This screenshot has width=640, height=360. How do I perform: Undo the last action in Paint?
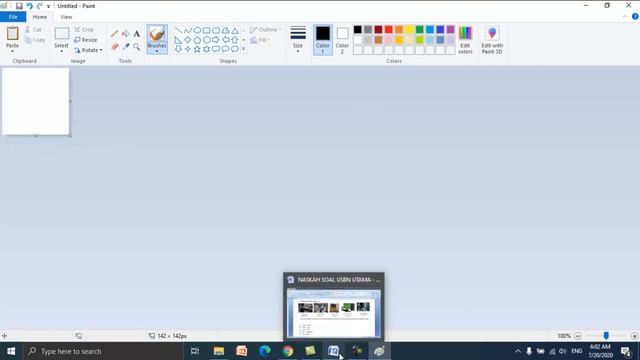(x=29, y=6)
